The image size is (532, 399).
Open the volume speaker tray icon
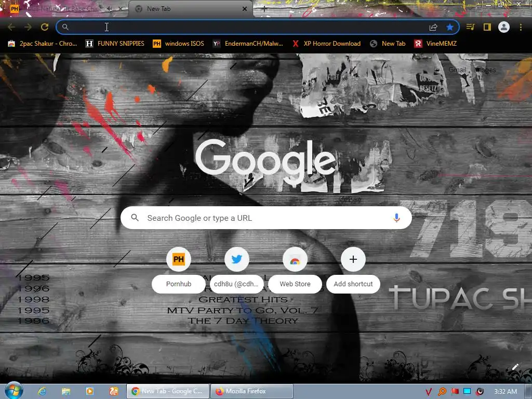(480, 391)
